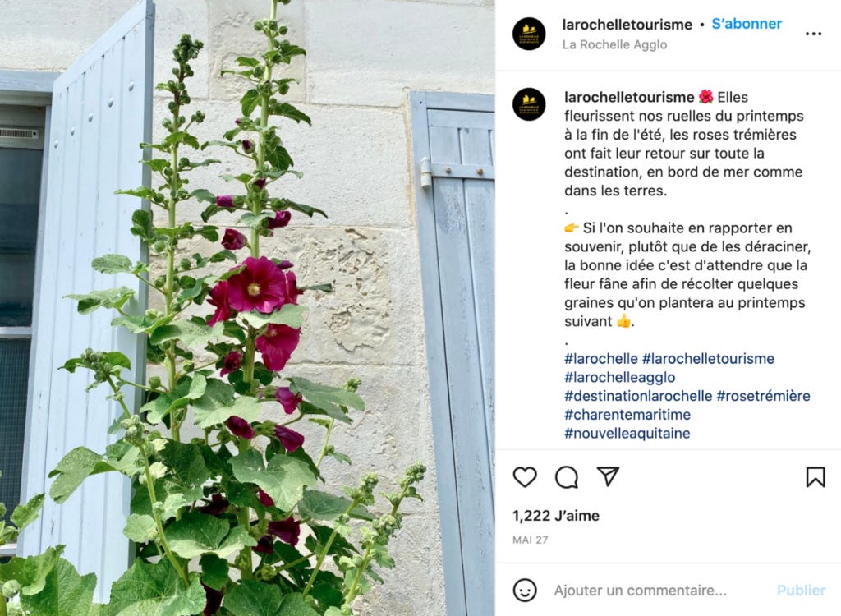Click larochelletourisme avatar beside the caption
The height and width of the screenshot is (616, 841).
pos(529,104)
